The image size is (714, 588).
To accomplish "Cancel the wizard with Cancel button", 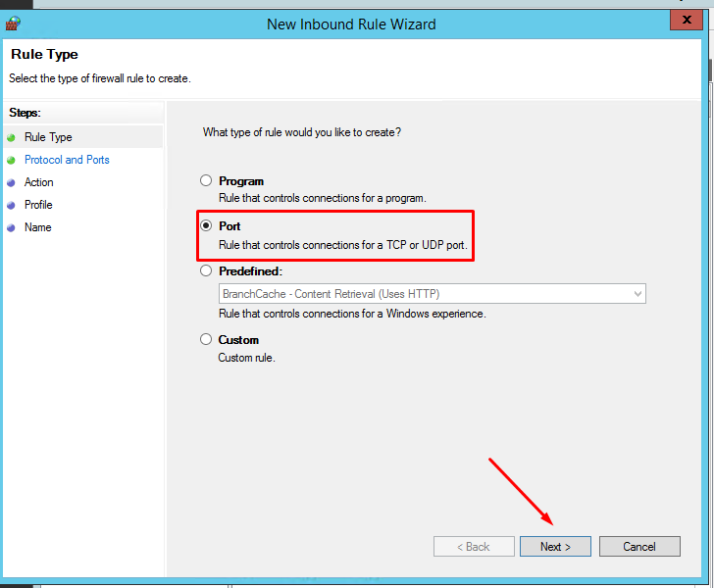I will pyautogui.click(x=639, y=547).
